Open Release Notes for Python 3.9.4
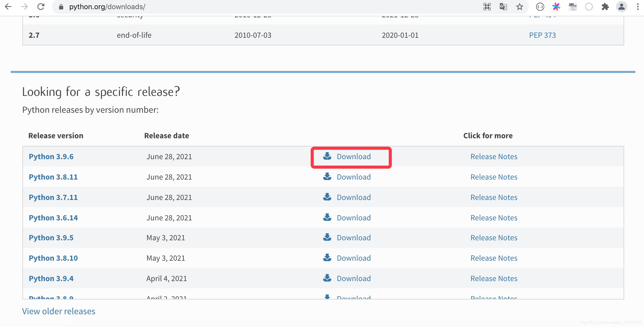 click(494, 279)
